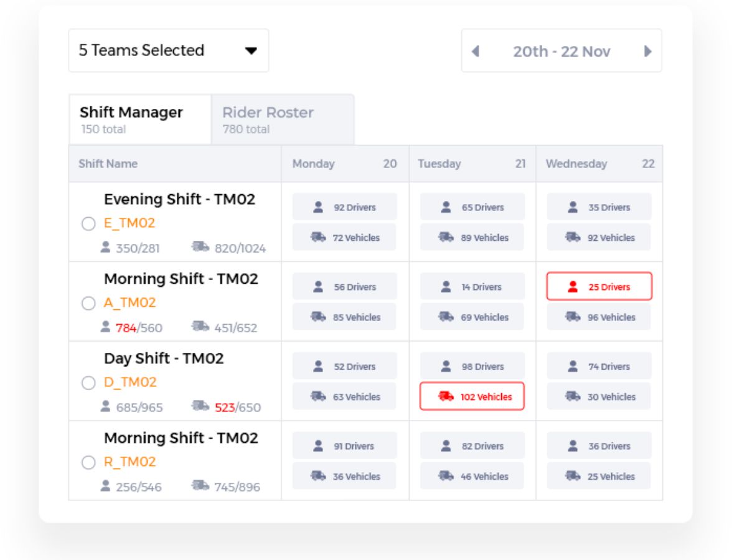Click the truck icon in 30 Vehicles chip
Image resolution: width=747 pixels, height=560 pixels.
[x=573, y=396]
